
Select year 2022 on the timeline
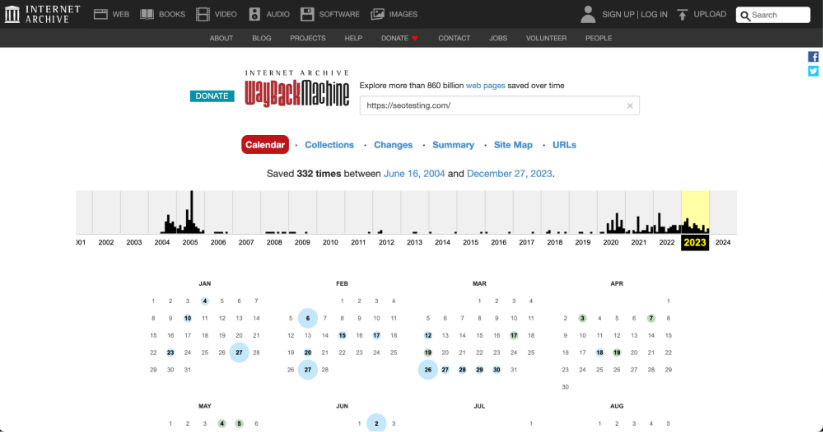tap(667, 243)
